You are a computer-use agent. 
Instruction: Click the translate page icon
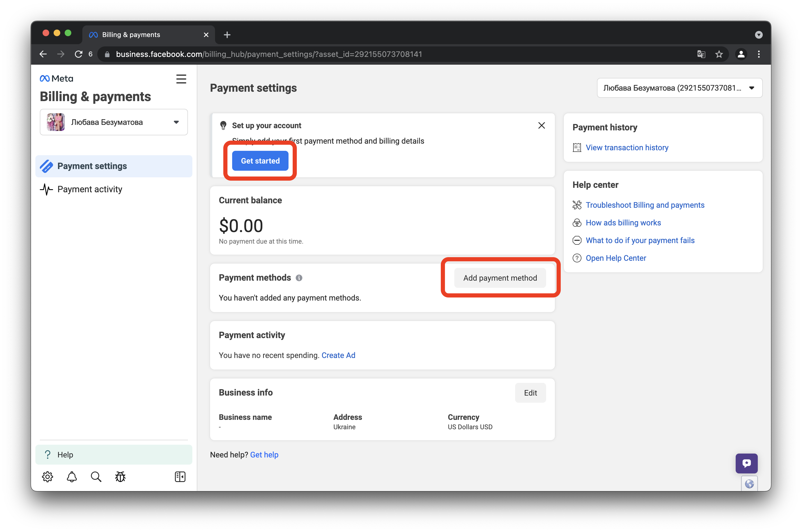pos(701,54)
